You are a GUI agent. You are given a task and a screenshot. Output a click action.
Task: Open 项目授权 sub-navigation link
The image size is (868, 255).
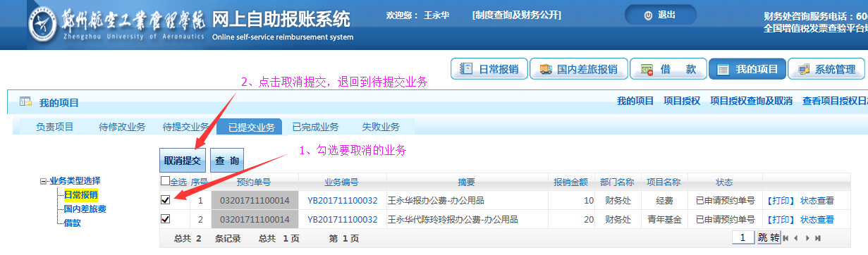682,101
